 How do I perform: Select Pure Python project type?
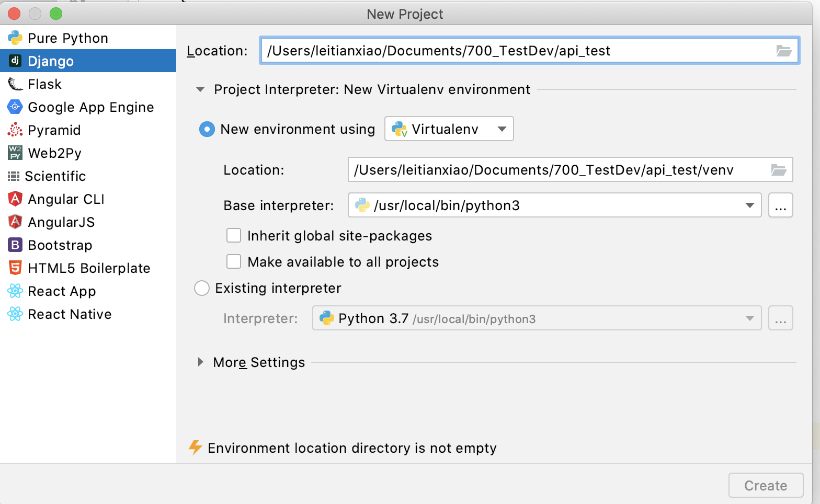coord(68,38)
